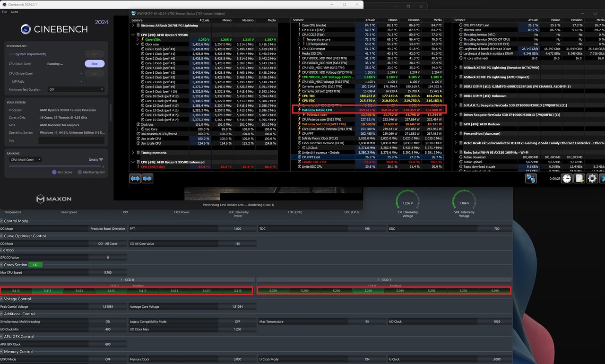This screenshot has width=605, height=364.
Task: Collapse CPU [#0]: AMD Ryzen 9 9950X node
Action: coord(132,35)
